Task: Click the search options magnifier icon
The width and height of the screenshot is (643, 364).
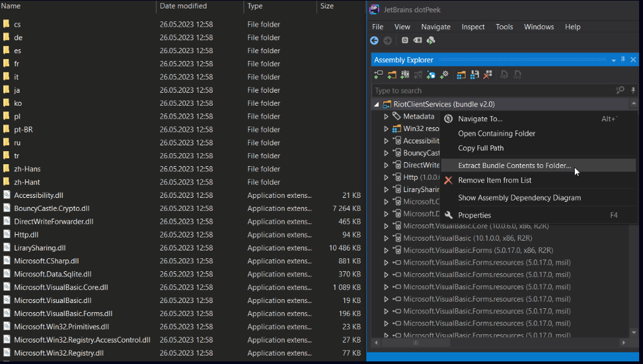Action: [620, 90]
